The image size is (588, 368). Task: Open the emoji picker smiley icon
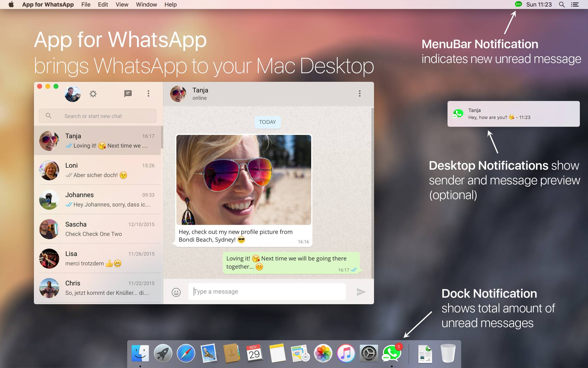176,292
